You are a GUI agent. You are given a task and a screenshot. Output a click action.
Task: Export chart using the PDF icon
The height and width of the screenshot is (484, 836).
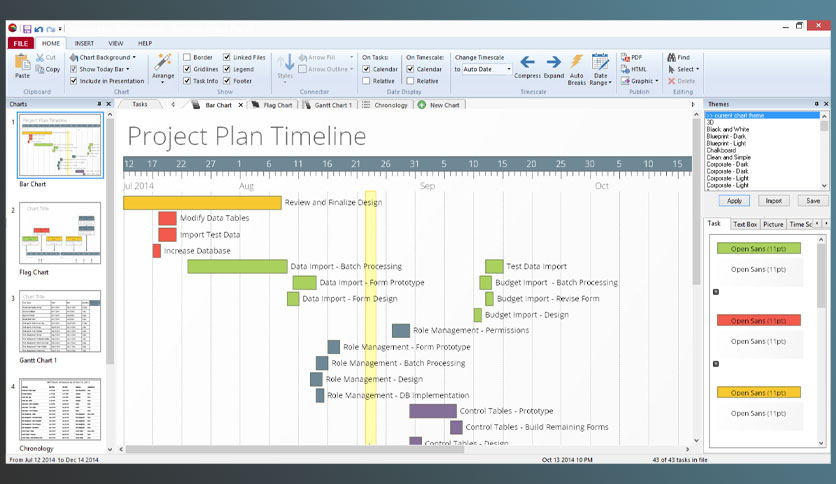(x=625, y=57)
